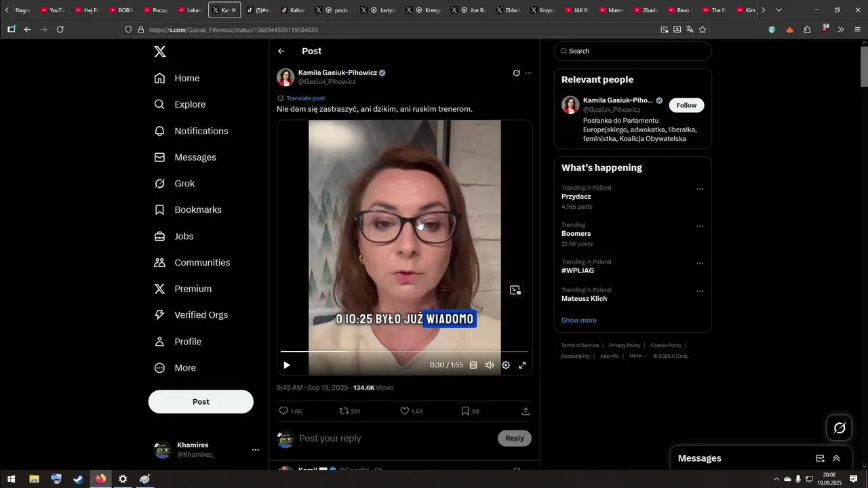
Task: Click the gray Reply button
Action: pyautogui.click(x=515, y=439)
